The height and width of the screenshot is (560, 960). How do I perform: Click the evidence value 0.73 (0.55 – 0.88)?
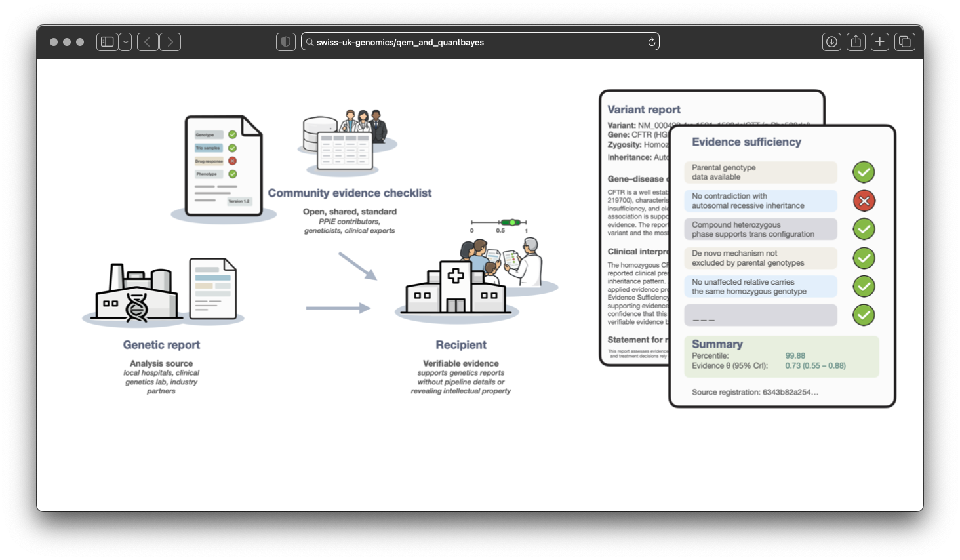815,366
